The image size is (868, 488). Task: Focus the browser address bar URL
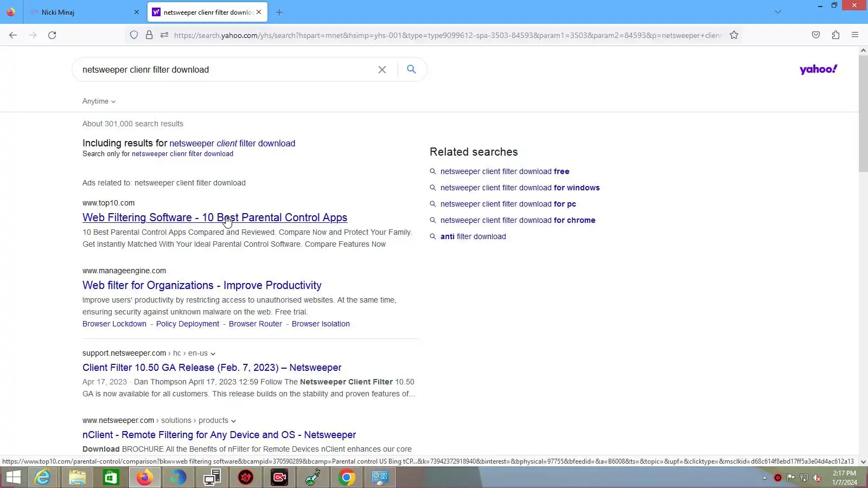point(448,35)
